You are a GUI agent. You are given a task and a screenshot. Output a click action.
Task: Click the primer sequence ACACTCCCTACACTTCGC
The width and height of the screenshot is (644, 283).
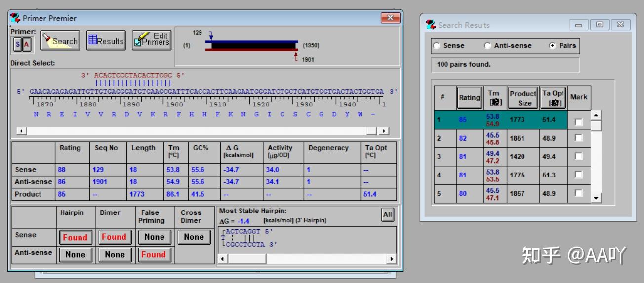[x=133, y=76]
